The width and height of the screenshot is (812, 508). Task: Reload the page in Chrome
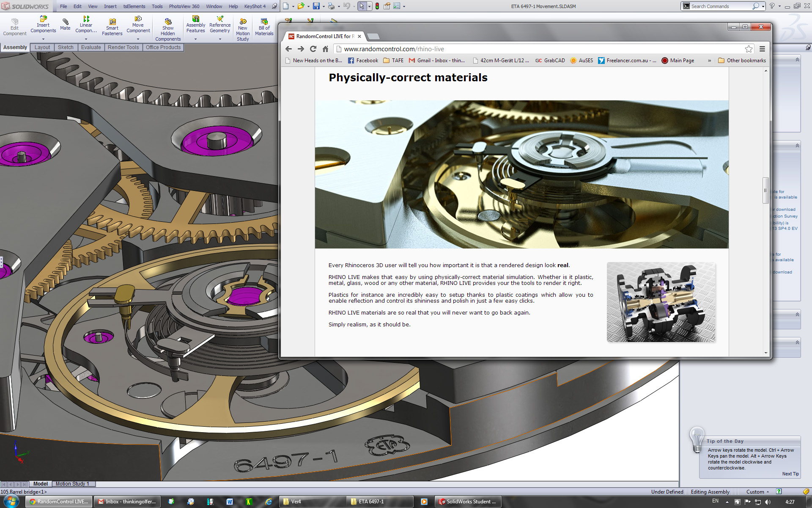313,49
